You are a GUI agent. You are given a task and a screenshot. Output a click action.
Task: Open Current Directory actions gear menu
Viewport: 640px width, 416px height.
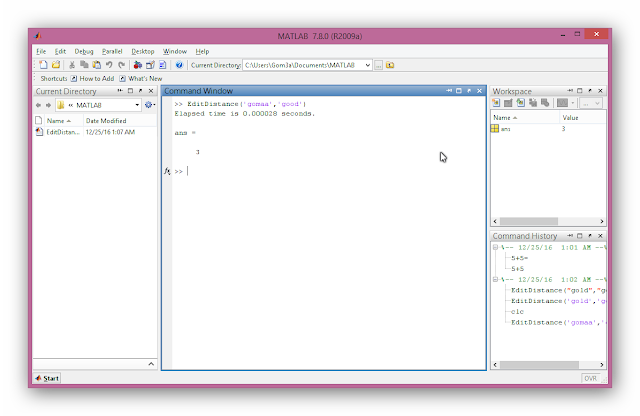tap(149, 105)
